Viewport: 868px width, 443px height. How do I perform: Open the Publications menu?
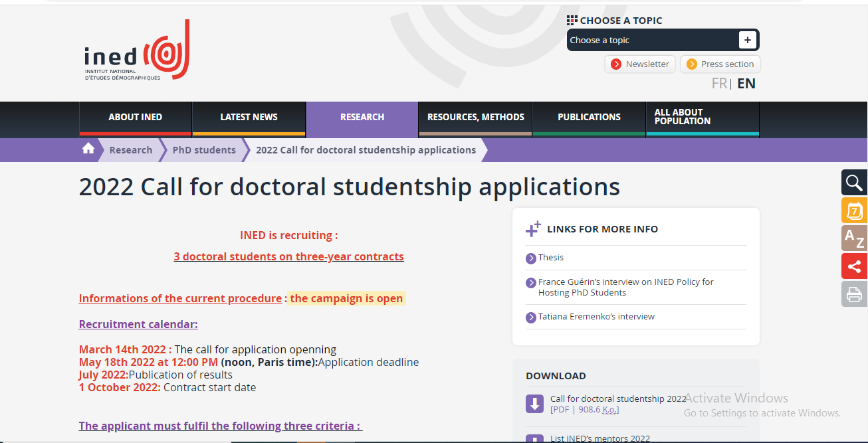pyautogui.click(x=589, y=119)
